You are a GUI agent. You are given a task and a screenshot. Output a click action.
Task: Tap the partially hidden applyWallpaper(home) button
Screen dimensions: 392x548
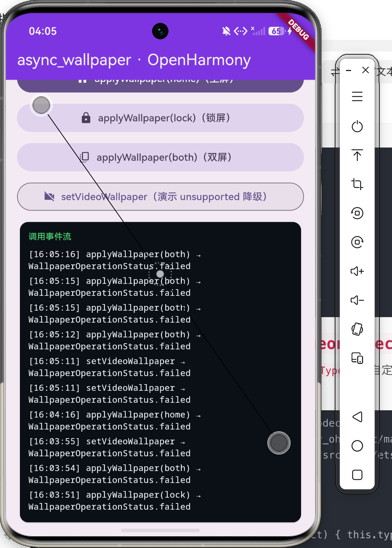pyautogui.click(x=160, y=86)
